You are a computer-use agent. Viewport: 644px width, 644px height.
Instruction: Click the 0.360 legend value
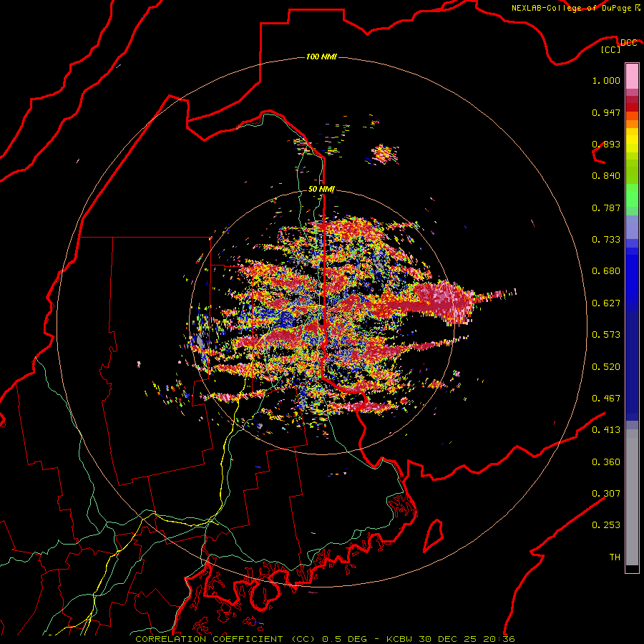point(606,462)
